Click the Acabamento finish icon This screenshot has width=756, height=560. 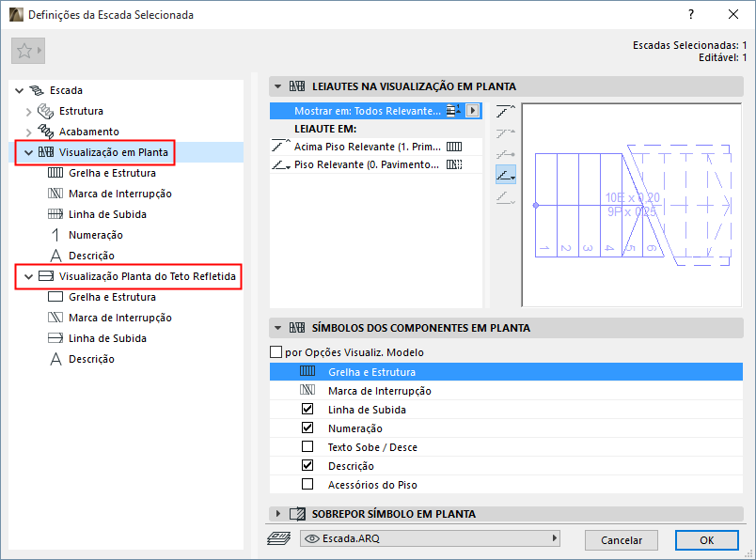coord(45,132)
